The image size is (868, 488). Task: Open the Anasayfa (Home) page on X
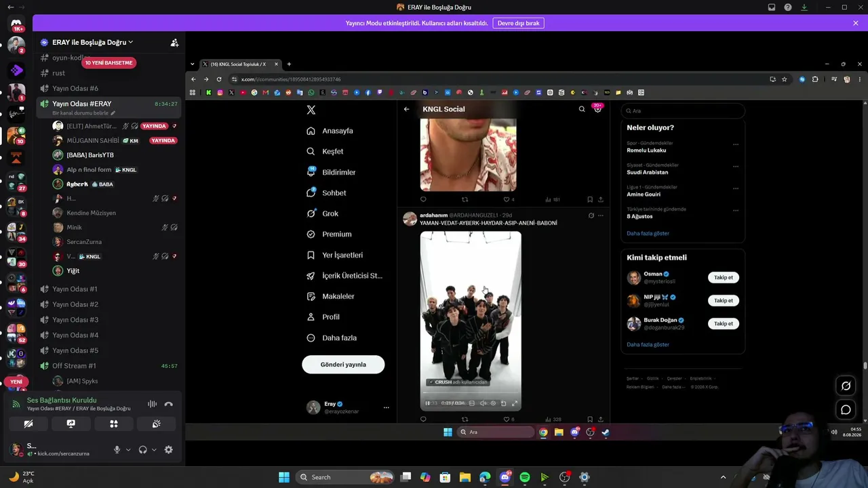coord(330,131)
